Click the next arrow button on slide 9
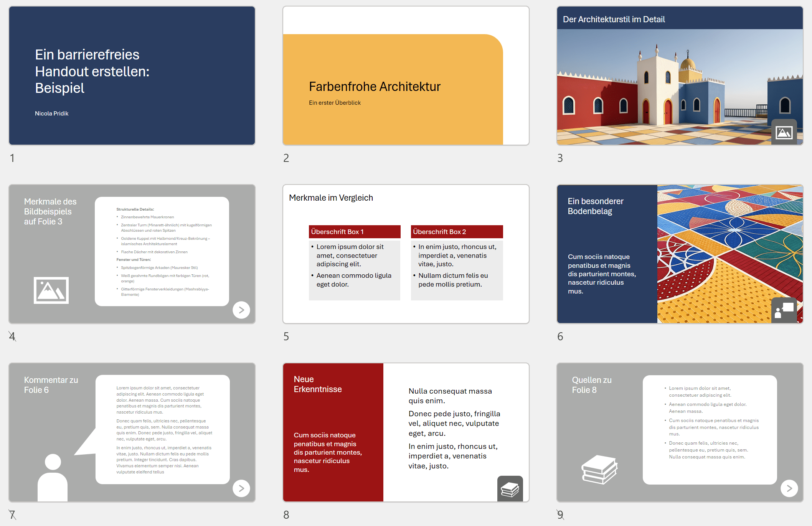 [x=789, y=488]
